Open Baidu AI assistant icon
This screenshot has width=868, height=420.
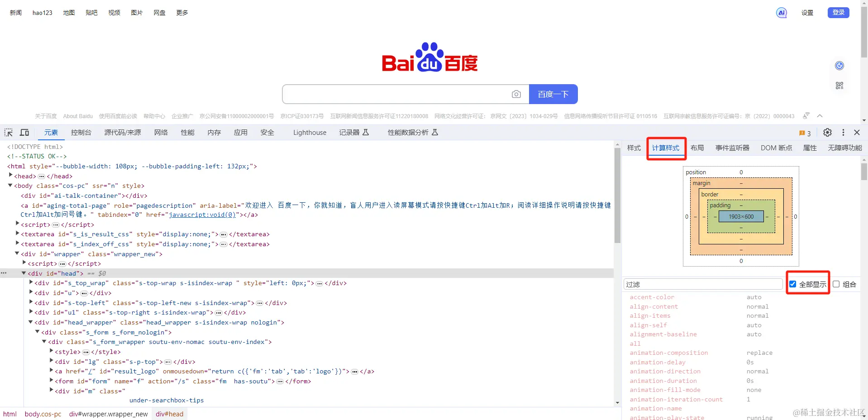tap(782, 13)
